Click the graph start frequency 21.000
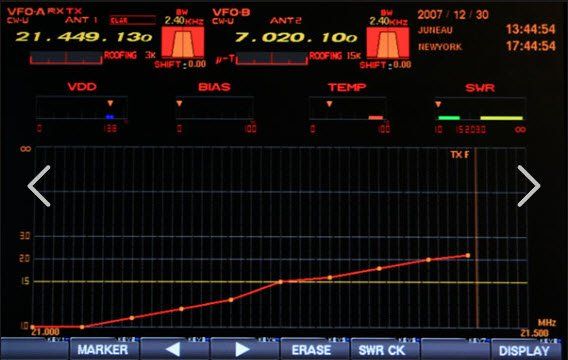Image resolution: width=568 pixels, height=360 pixels. pyautogui.click(x=45, y=332)
